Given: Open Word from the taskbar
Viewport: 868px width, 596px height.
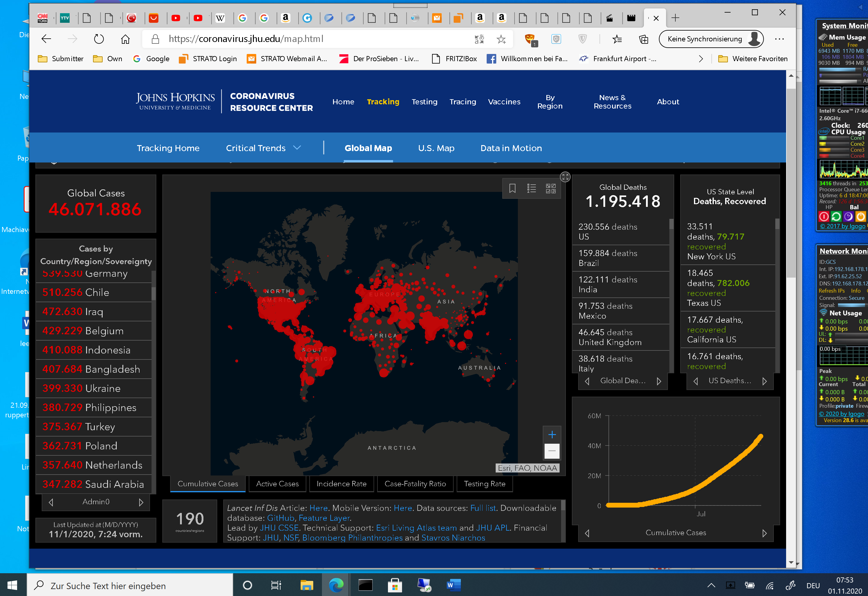Looking at the screenshot, I should 454,585.
